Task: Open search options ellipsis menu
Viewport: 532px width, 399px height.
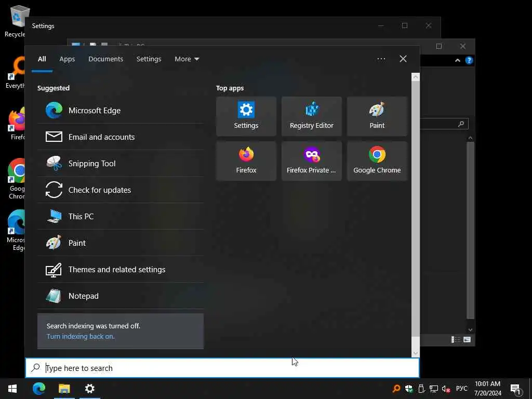Action: 381,59
